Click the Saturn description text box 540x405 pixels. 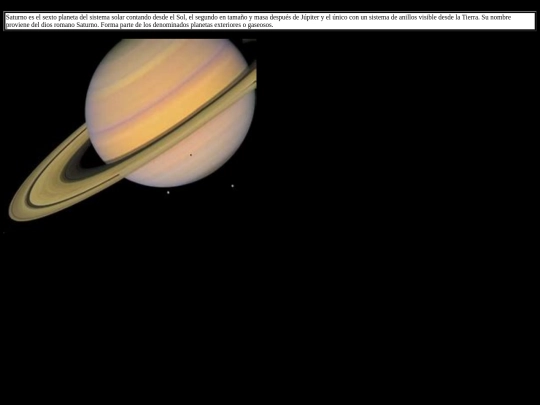pos(270,21)
